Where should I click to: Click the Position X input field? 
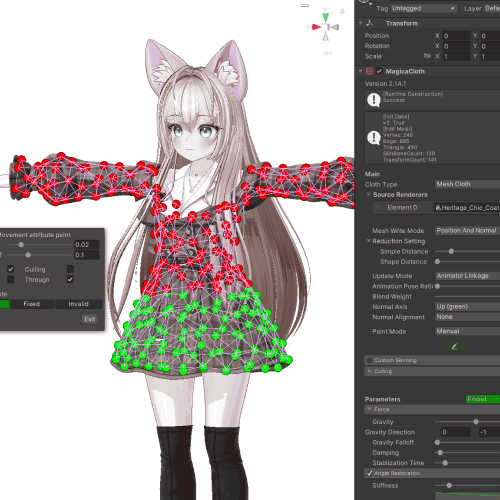(456, 36)
